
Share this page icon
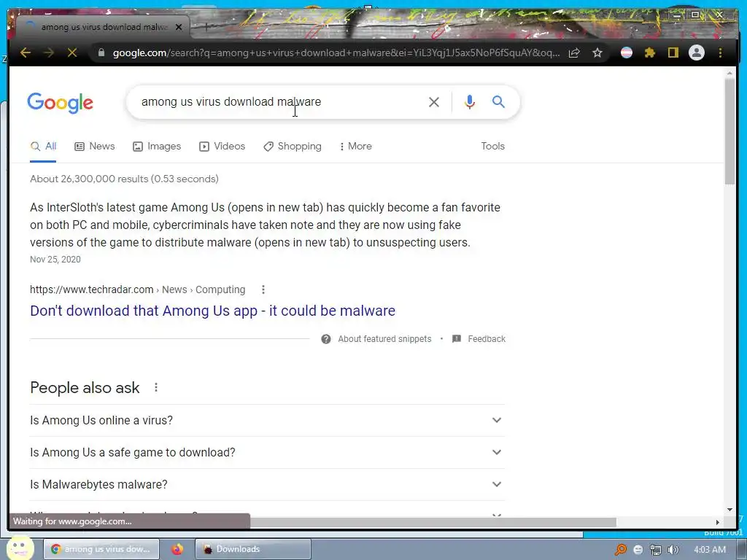point(575,52)
